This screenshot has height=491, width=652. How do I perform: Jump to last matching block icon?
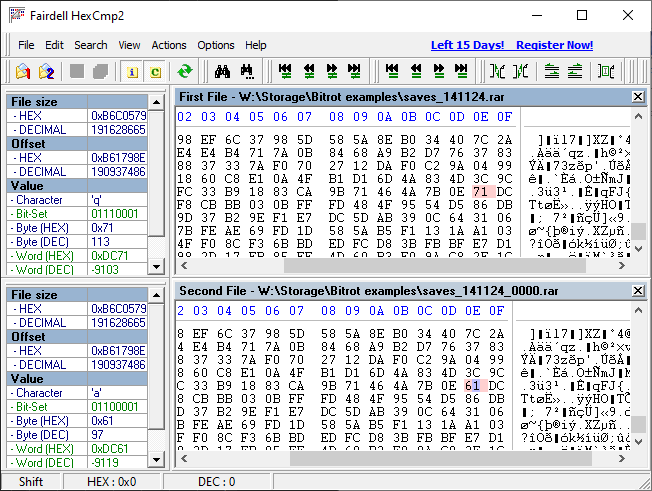tap(461, 71)
